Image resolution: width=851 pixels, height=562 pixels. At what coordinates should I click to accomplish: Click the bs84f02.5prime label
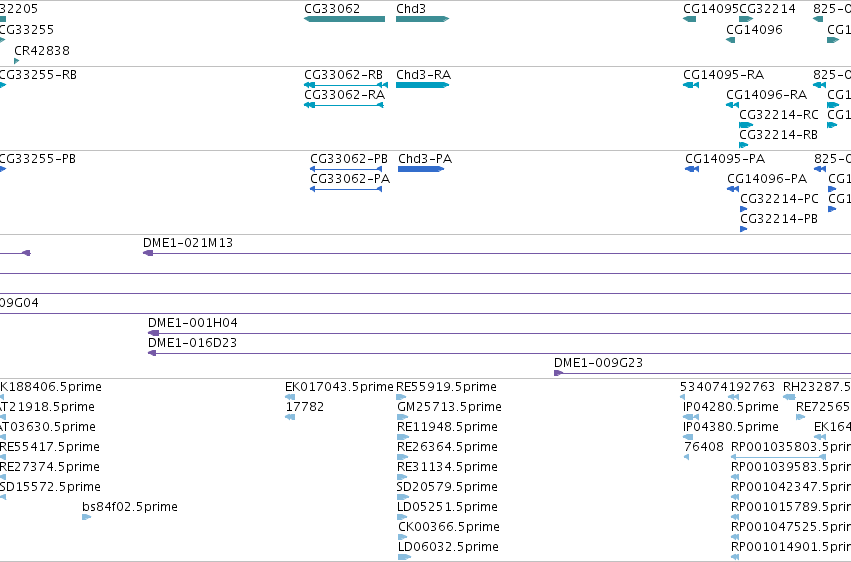[x=130, y=507]
